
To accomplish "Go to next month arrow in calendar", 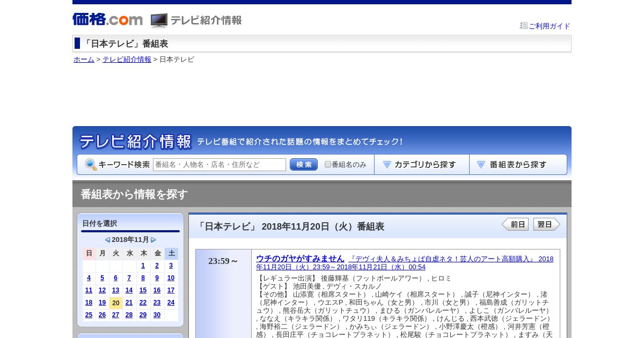I will tap(153, 240).
